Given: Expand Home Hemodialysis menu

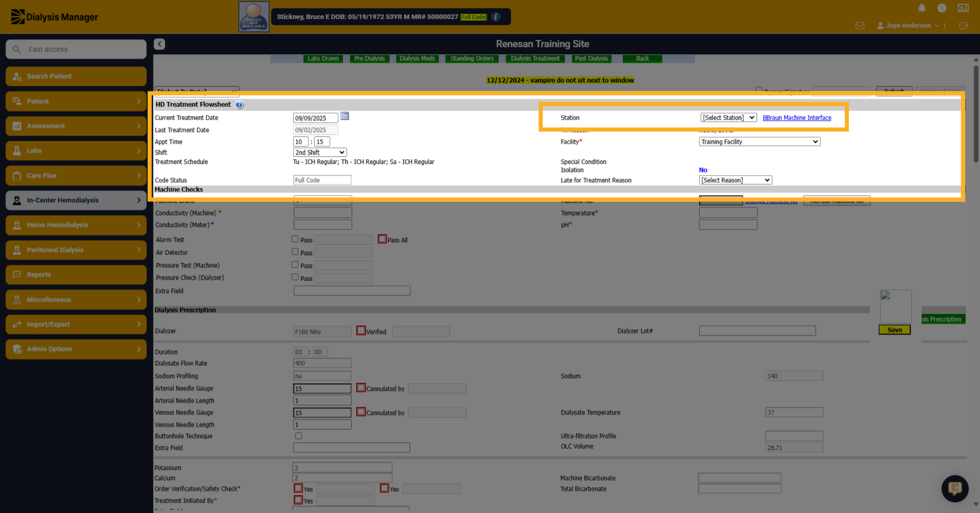Looking at the screenshot, I should [76, 225].
